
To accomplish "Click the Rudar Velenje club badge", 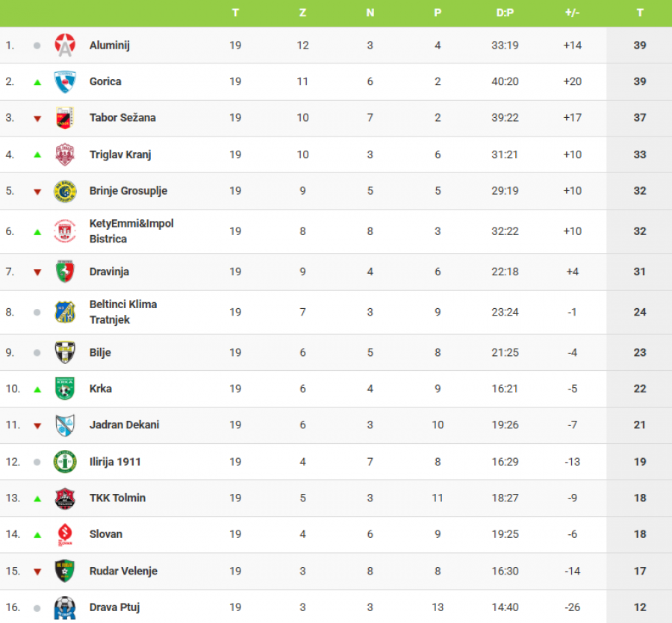I will coord(65,571).
